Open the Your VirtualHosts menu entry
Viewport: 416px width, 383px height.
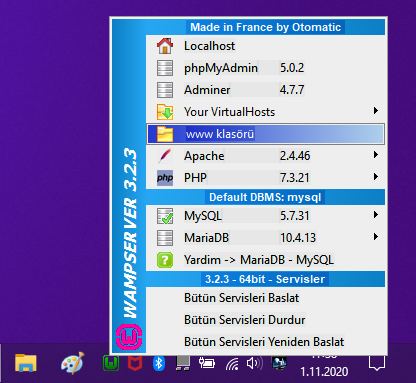tap(265, 112)
